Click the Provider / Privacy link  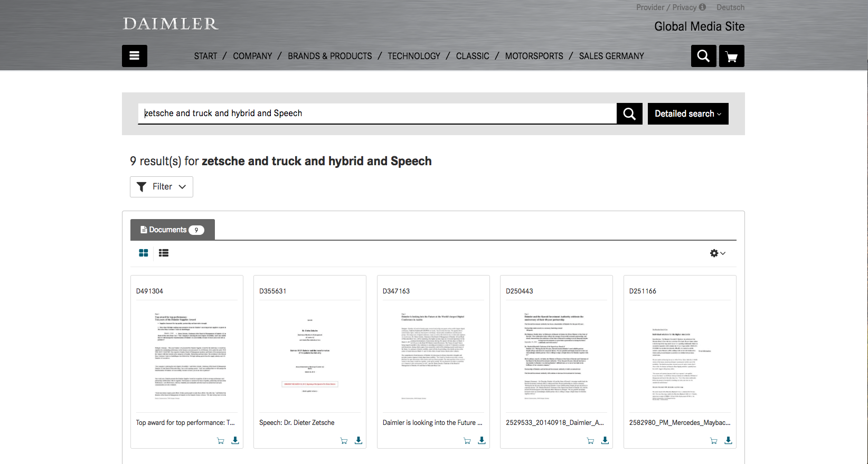(x=666, y=7)
